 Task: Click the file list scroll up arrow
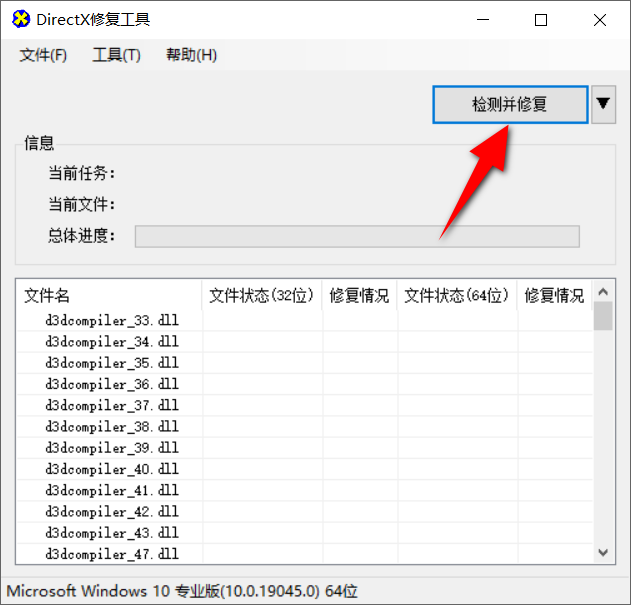[603, 291]
